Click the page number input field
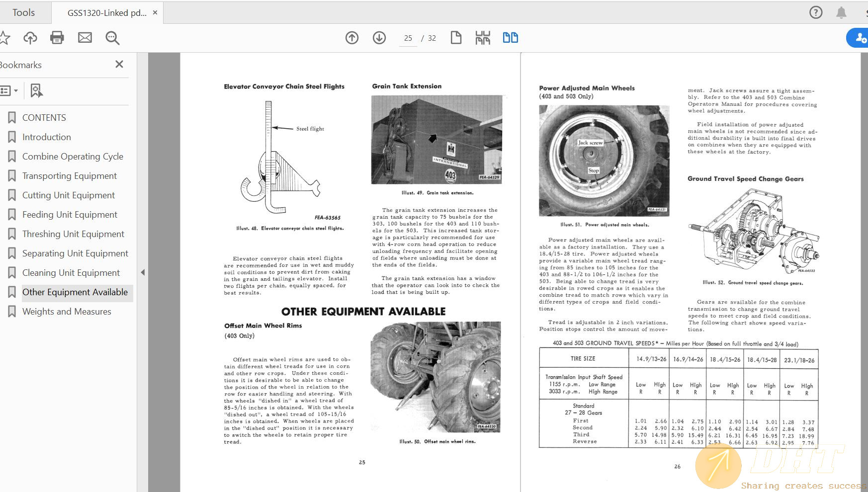868x492 pixels. (x=408, y=38)
